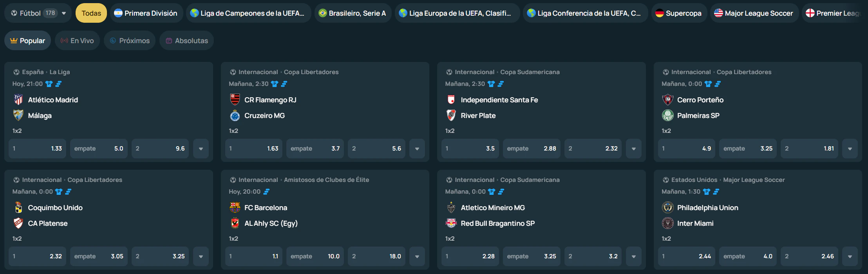868x274 pixels.
Task: Filter by Liga Conferencia de la UEFA
Action: click(585, 13)
